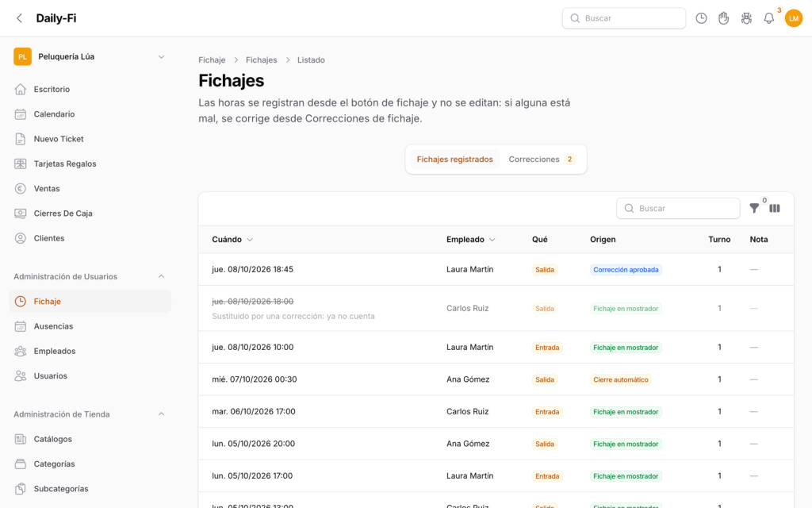Open Calendario in the sidebar
Image resolution: width=812 pixels, height=508 pixels.
click(90, 114)
